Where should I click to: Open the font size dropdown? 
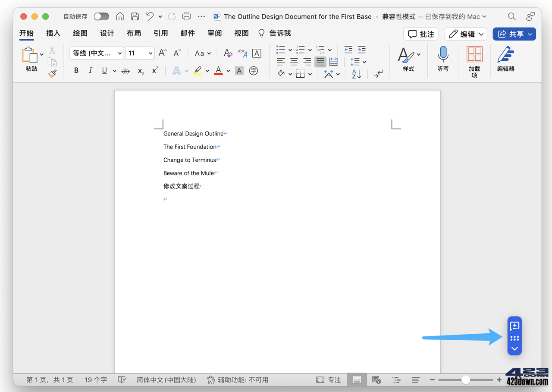[140, 53]
